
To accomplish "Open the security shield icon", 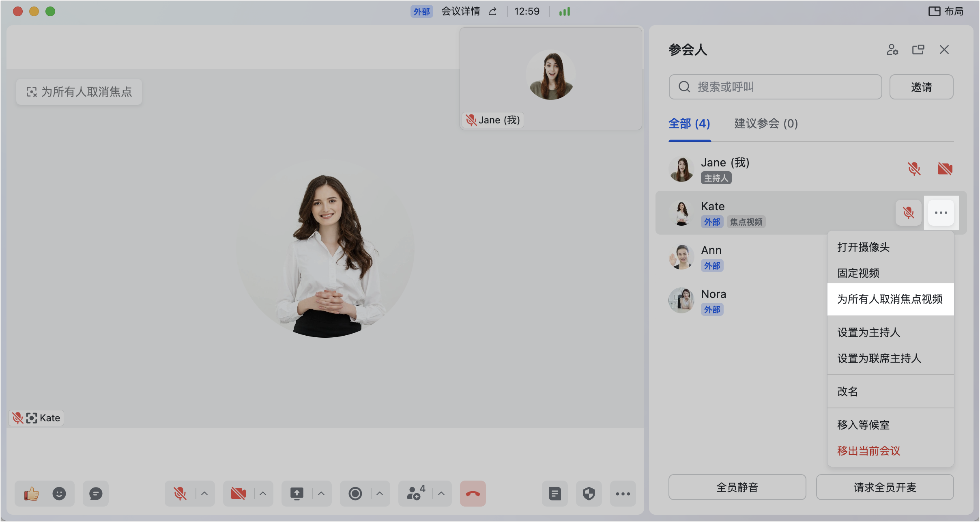I will [589, 494].
